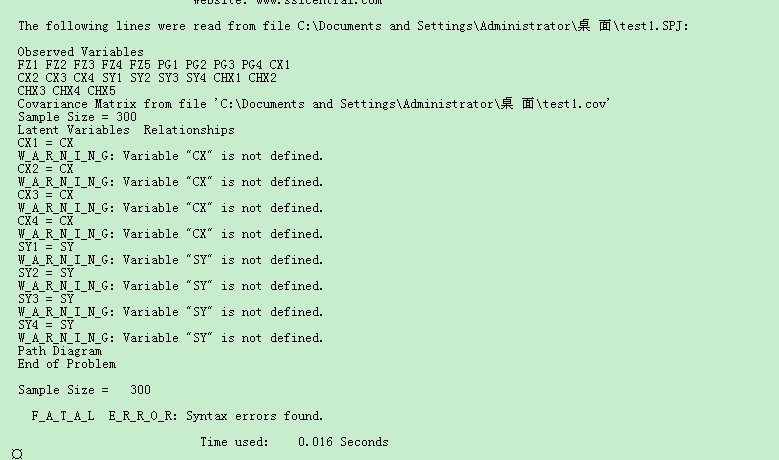Click the "Time used: 0.016 Seconds" line
This screenshot has height=460, width=779.
point(294,442)
